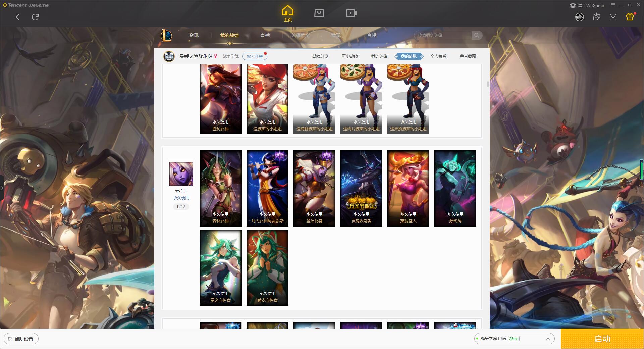Click the summoner profile avatar

(x=169, y=56)
